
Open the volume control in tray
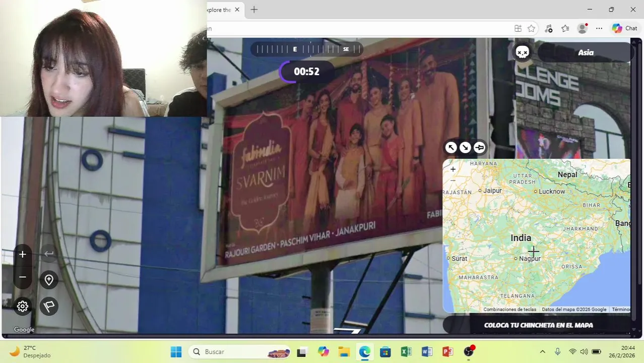pos(584,352)
